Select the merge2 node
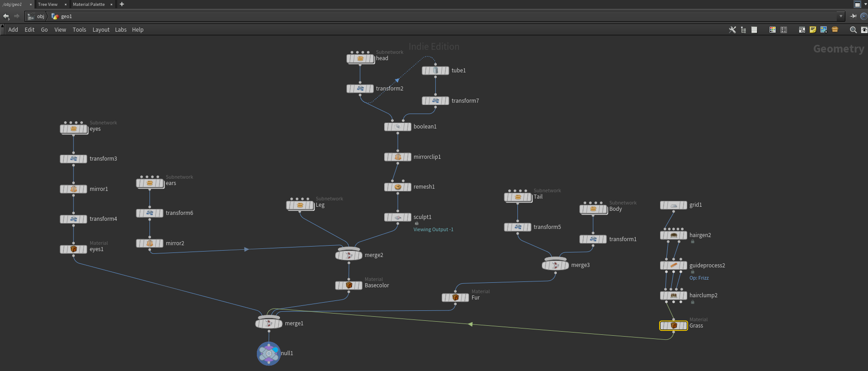868x371 pixels. pyautogui.click(x=348, y=255)
